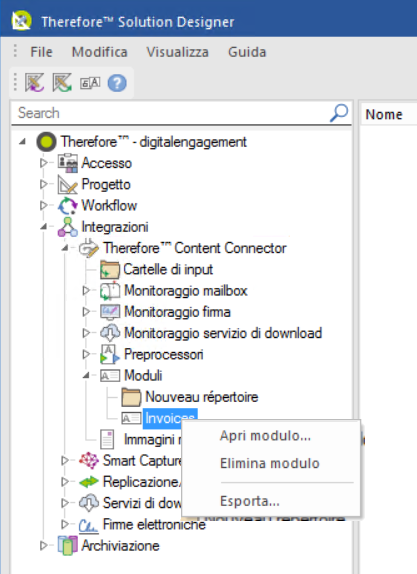This screenshot has width=417, height=574.
Task: Click the Servizi di download cloud icon
Action: [x=89, y=503]
